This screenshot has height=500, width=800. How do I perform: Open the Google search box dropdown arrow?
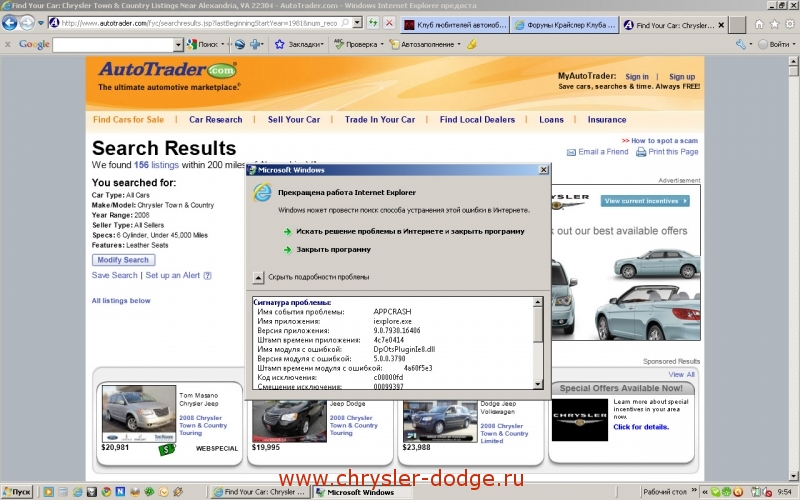coord(178,45)
